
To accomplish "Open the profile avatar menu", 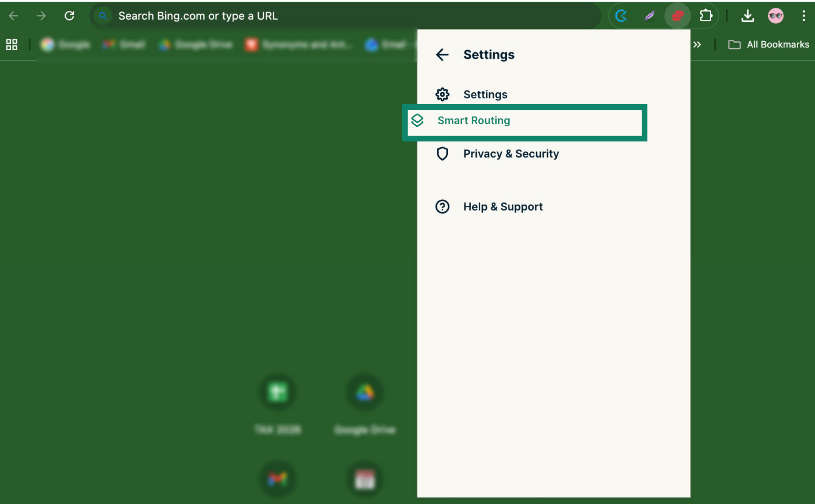I will point(776,16).
